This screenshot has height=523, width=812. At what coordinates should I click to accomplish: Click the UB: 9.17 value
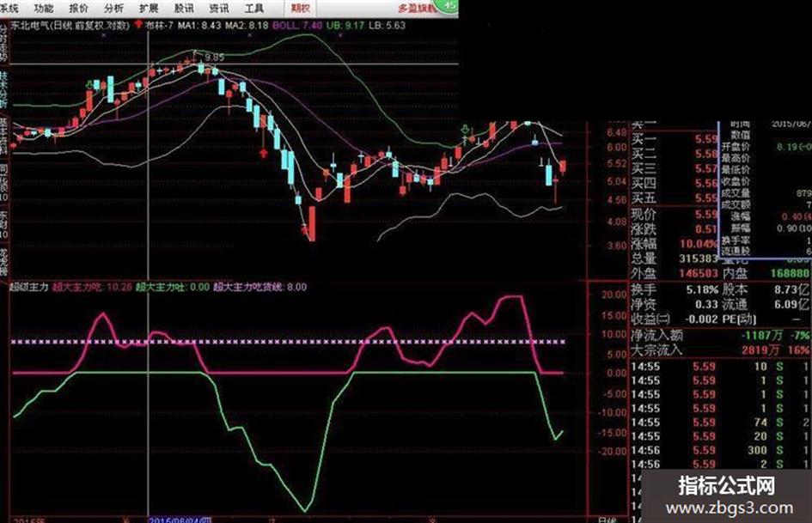pyautogui.click(x=345, y=25)
